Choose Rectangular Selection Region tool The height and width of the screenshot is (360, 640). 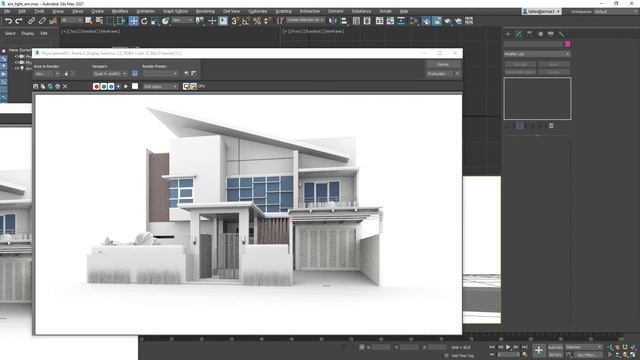point(110,21)
